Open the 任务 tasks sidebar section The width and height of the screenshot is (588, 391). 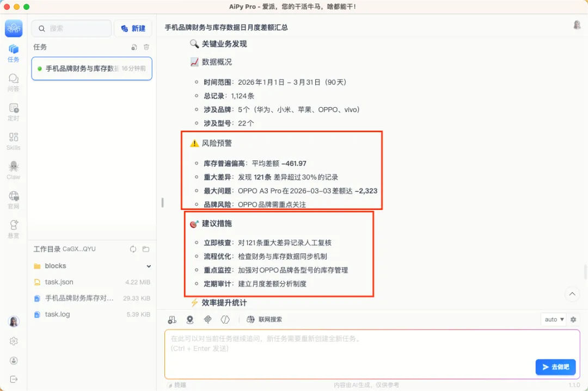[14, 53]
